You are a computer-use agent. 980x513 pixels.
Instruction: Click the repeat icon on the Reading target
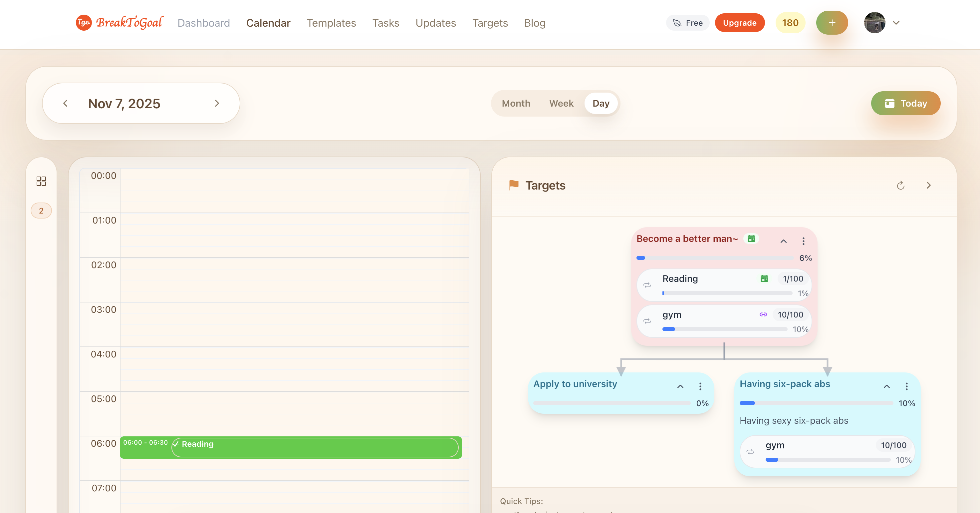pos(647,285)
